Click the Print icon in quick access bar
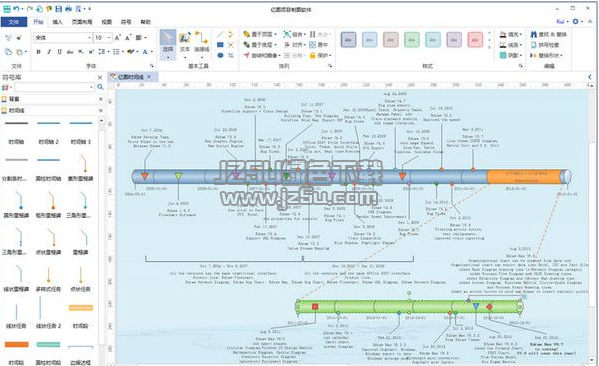 [68, 8]
